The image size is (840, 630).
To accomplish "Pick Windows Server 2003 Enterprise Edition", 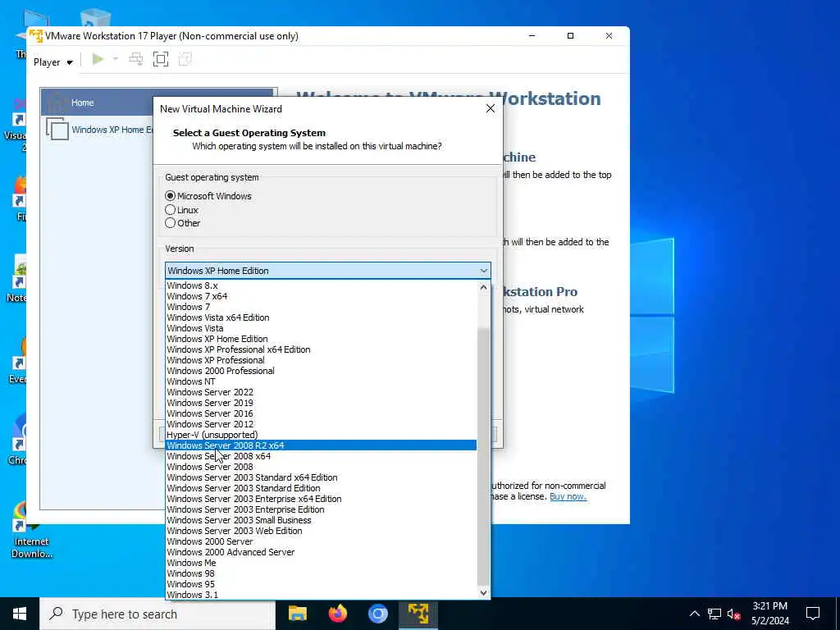I will [321, 509].
